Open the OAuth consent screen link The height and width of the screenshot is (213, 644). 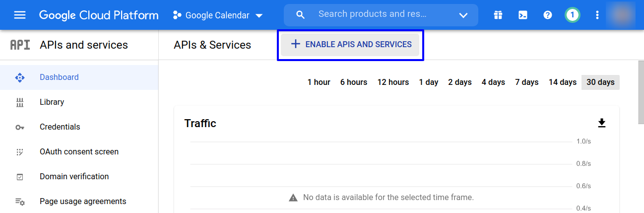[x=79, y=152]
